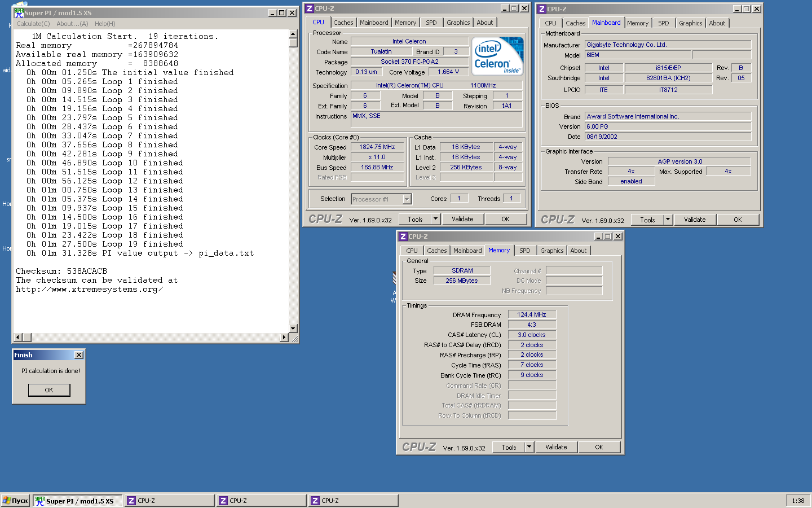
Task: Click Tools button in Memory window
Action: coord(509,447)
